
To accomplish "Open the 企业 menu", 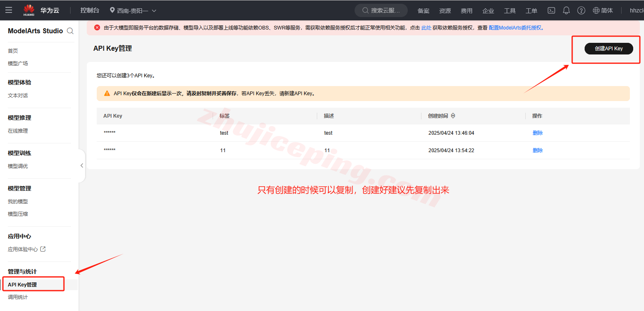I will [488, 11].
